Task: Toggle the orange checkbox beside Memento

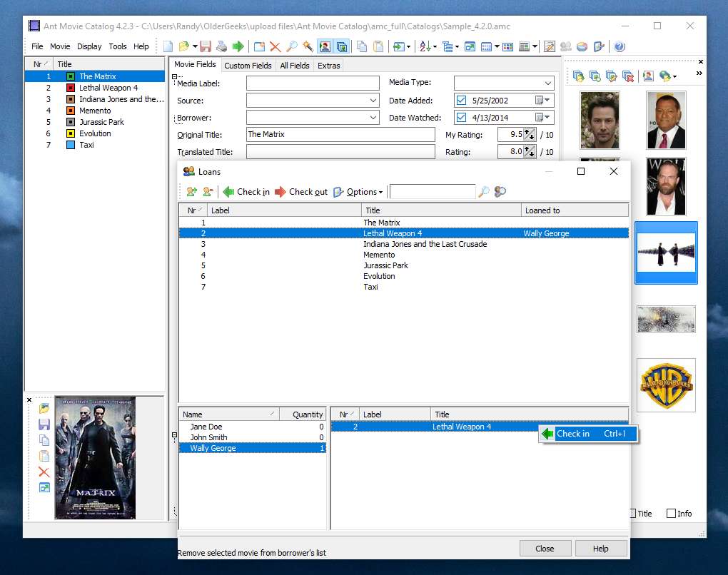Action: coord(71,111)
